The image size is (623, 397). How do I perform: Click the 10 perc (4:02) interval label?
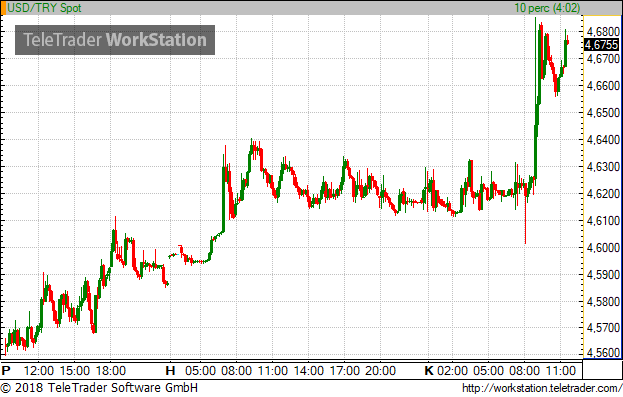(x=547, y=8)
